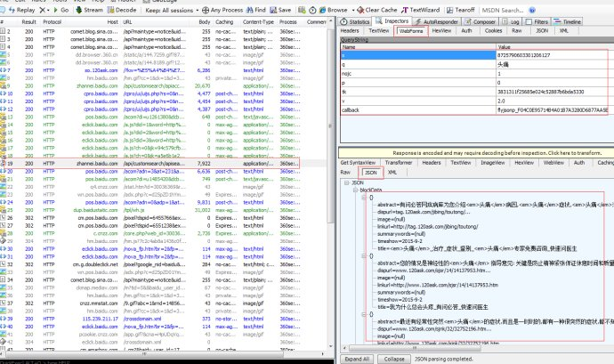The image size is (614, 364).
Task: Open the Browse dropdown arrow
Action: (353, 10)
